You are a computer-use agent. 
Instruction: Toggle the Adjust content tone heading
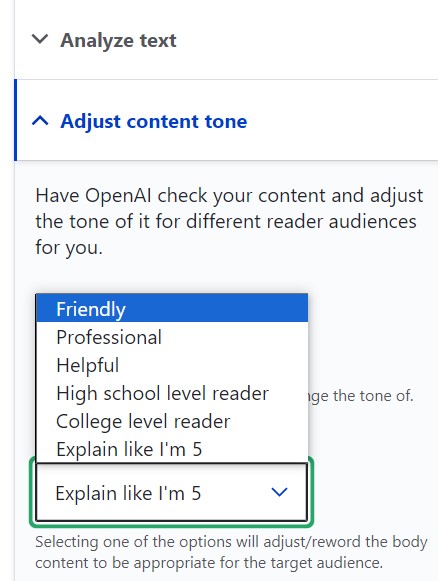coord(153,121)
